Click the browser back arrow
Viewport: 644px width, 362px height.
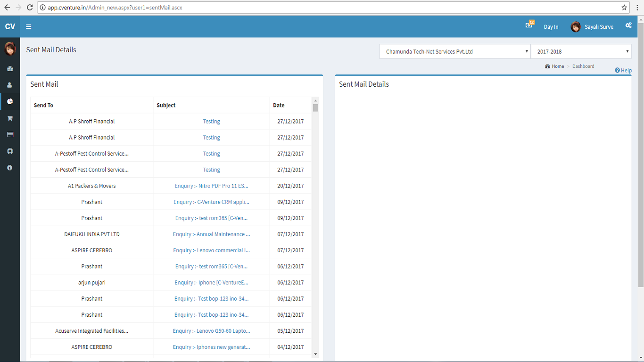[7, 8]
